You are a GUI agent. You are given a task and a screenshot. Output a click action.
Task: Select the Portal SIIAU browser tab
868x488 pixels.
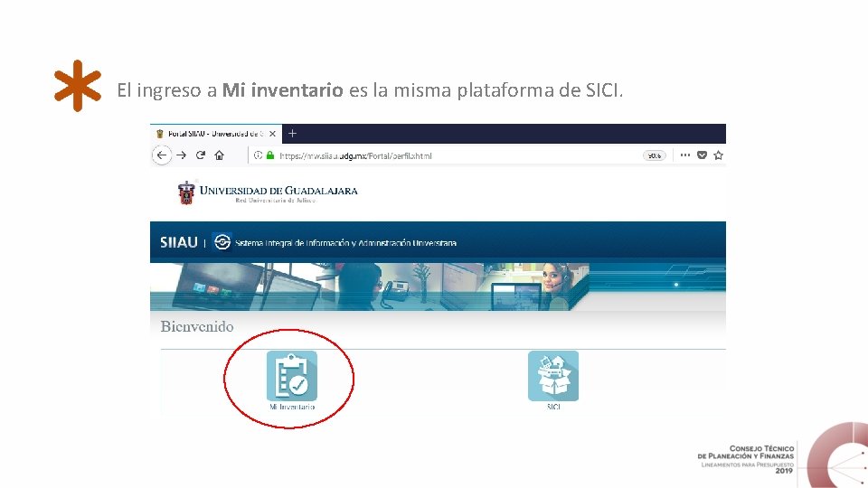click(x=216, y=134)
